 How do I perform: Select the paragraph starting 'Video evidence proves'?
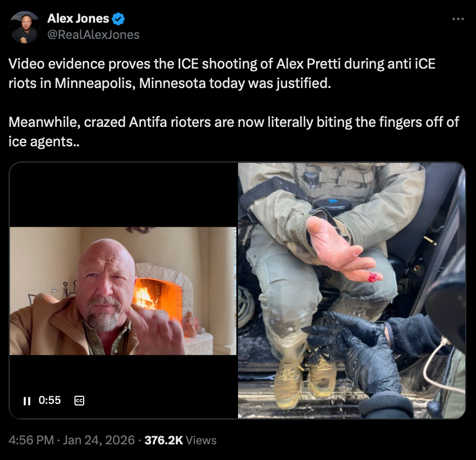click(222, 73)
